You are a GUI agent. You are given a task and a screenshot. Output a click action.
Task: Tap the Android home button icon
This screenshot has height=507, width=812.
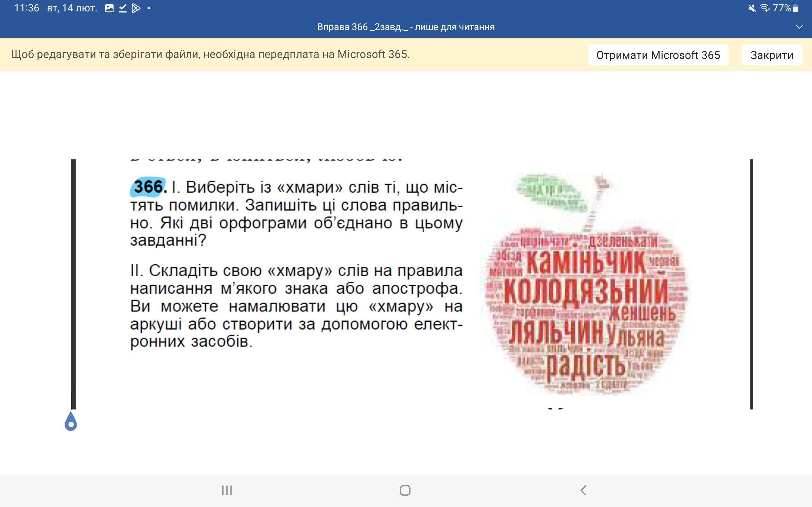405,490
